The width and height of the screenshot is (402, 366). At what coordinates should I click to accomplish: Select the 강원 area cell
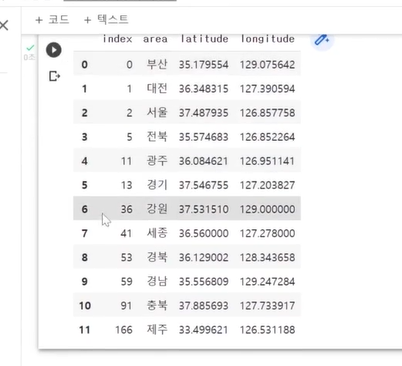[x=157, y=209]
